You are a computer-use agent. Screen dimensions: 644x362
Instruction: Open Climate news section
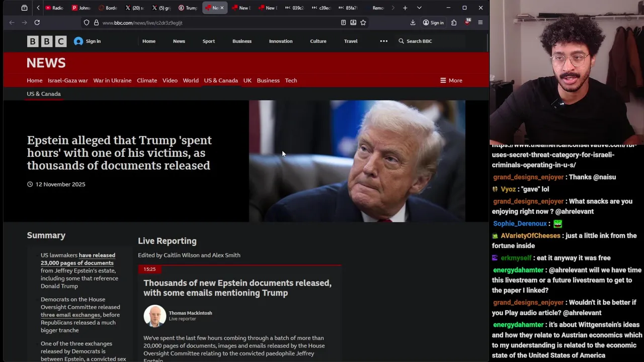[147, 80]
